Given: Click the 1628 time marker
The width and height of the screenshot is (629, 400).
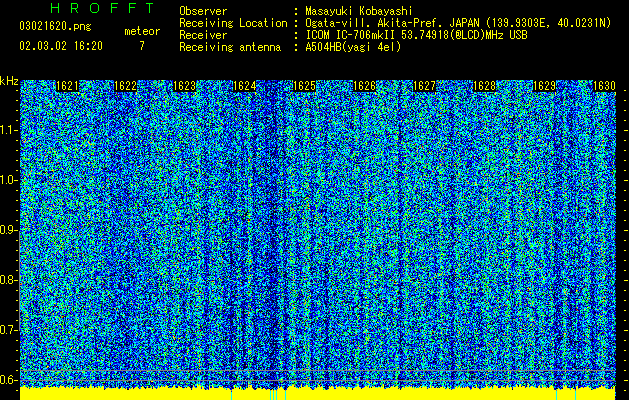Looking at the screenshot, I should pyautogui.click(x=485, y=86).
